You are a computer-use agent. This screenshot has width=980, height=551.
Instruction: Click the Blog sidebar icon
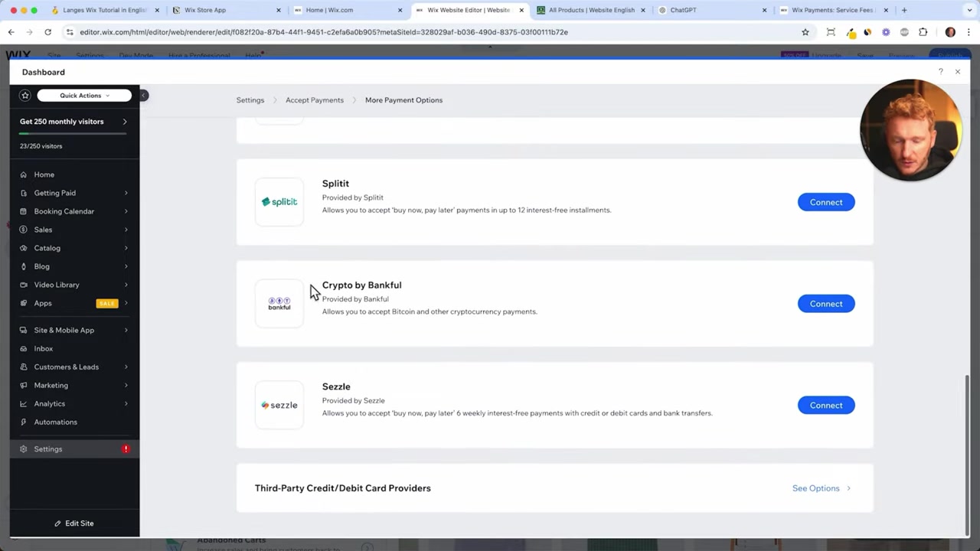23,266
